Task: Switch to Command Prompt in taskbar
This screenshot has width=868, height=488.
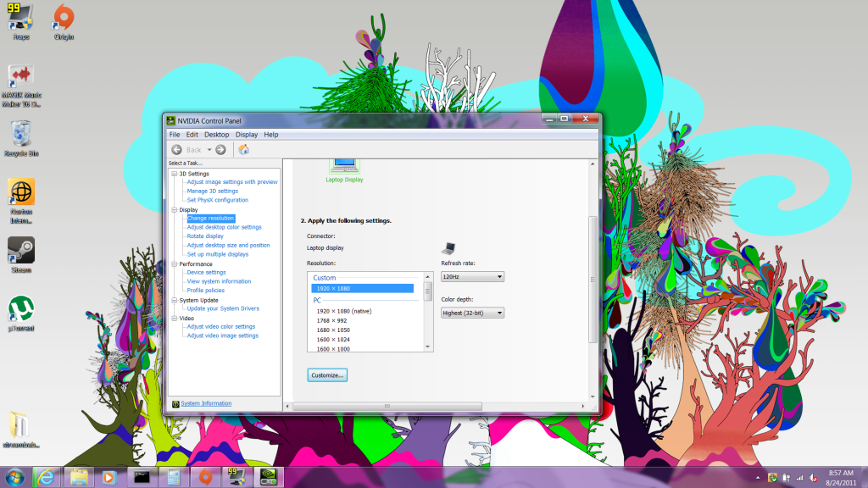Action: click(x=142, y=477)
